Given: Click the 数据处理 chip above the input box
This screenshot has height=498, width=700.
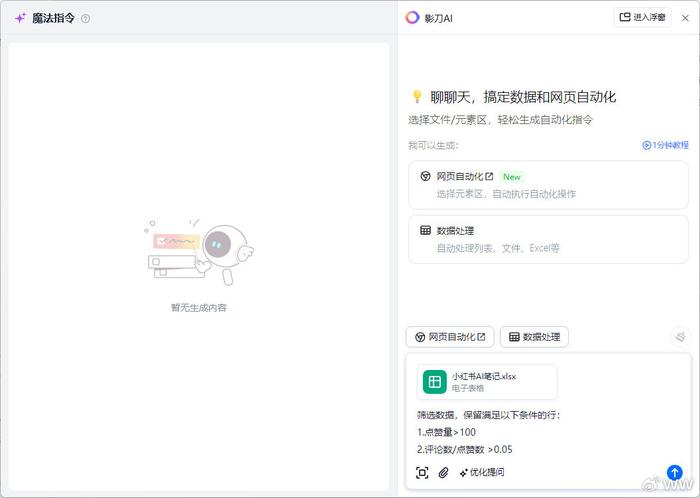Looking at the screenshot, I should pyautogui.click(x=534, y=337).
